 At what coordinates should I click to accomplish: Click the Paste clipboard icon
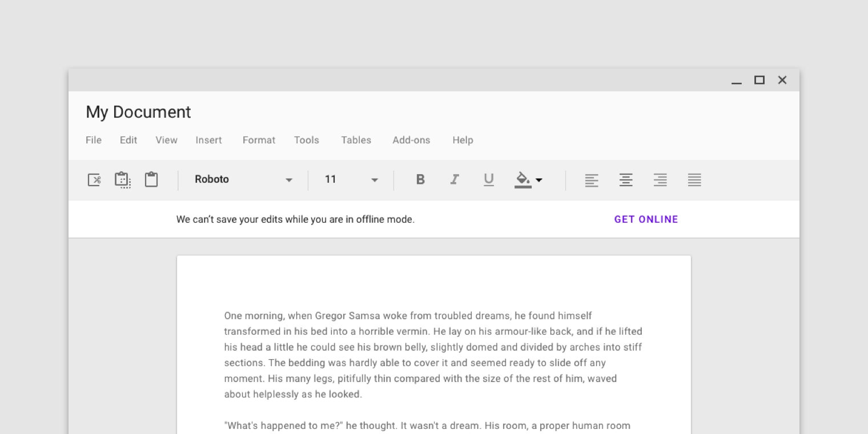151,179
